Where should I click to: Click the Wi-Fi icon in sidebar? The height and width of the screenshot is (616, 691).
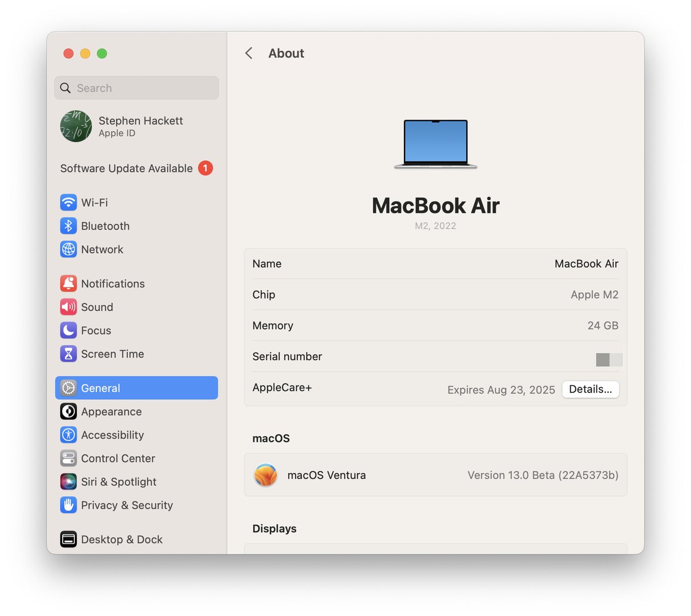pos(68,202)
